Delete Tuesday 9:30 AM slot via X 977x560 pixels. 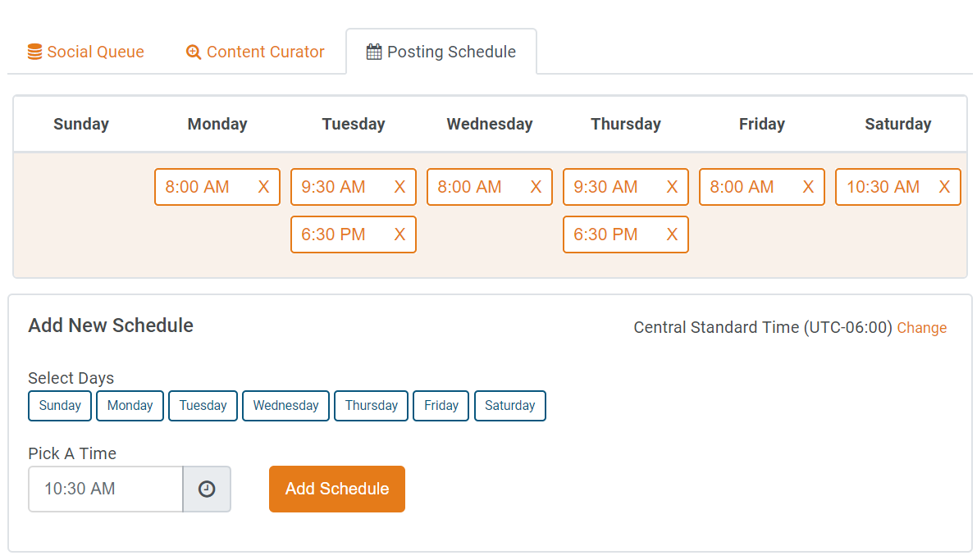point(400,187)
